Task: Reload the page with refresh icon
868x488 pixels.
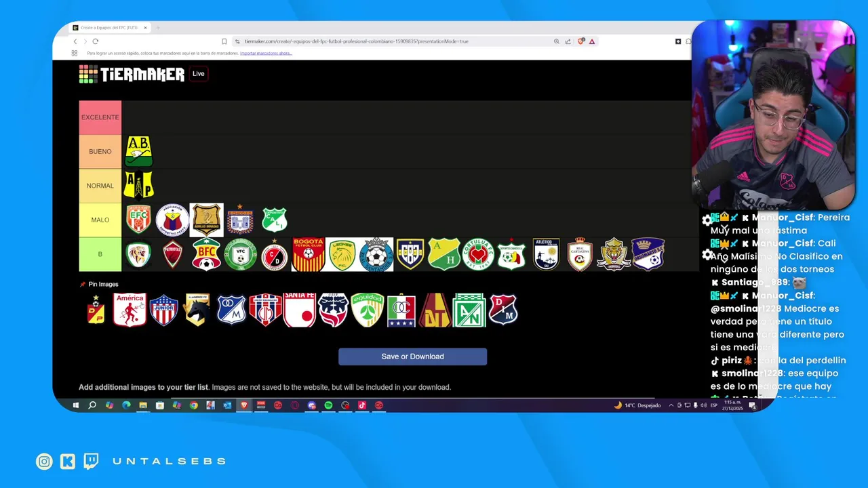Action: [95, 41]
